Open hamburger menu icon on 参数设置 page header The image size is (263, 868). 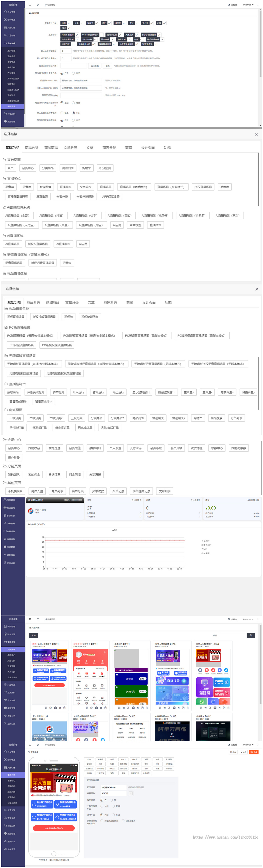point(30,5)
